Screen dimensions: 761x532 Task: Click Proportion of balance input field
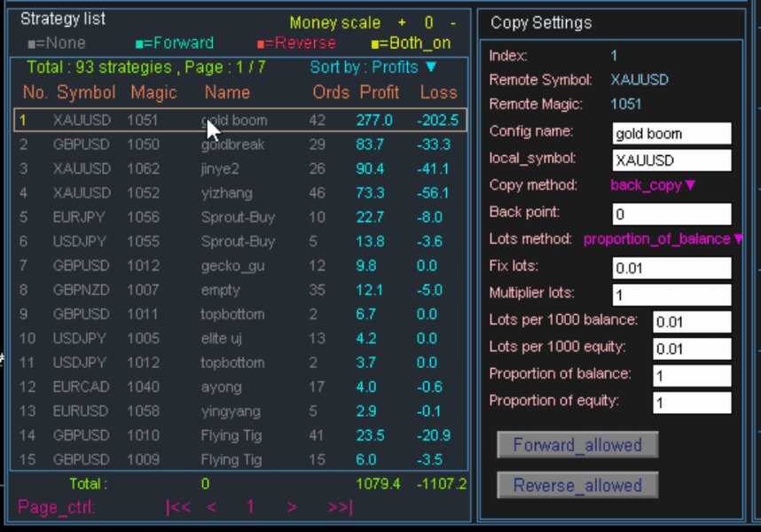pos(692,376)
